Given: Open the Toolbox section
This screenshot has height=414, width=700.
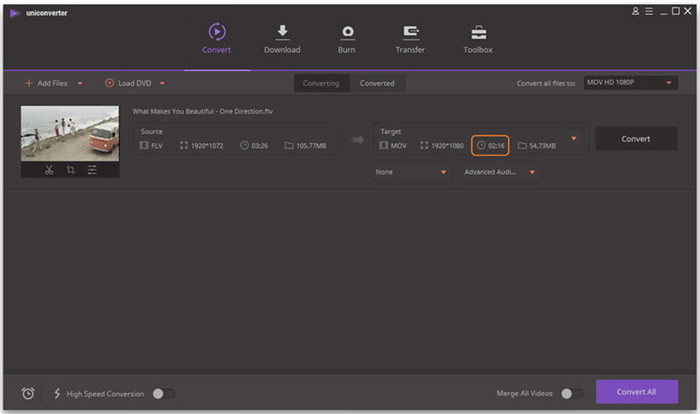Looking at the screenshot, I should pos(478,33).
